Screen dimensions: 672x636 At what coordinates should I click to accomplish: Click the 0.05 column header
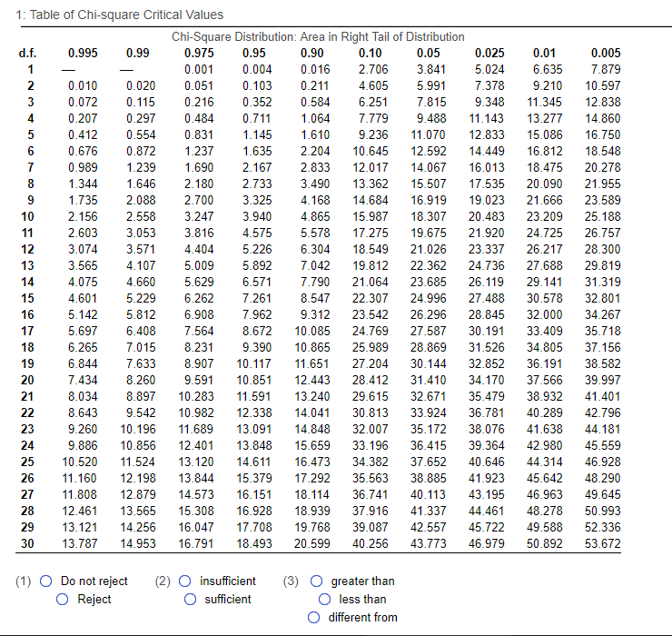428,54
